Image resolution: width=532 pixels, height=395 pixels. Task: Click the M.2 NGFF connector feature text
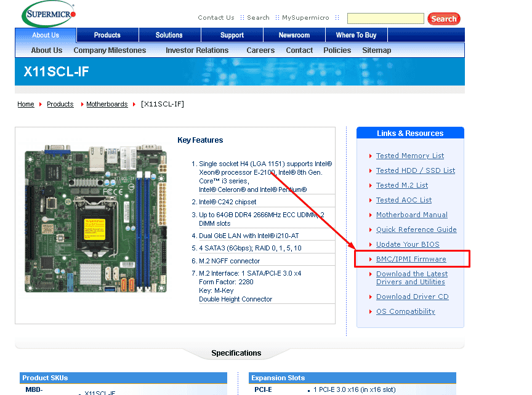[229, 261]
